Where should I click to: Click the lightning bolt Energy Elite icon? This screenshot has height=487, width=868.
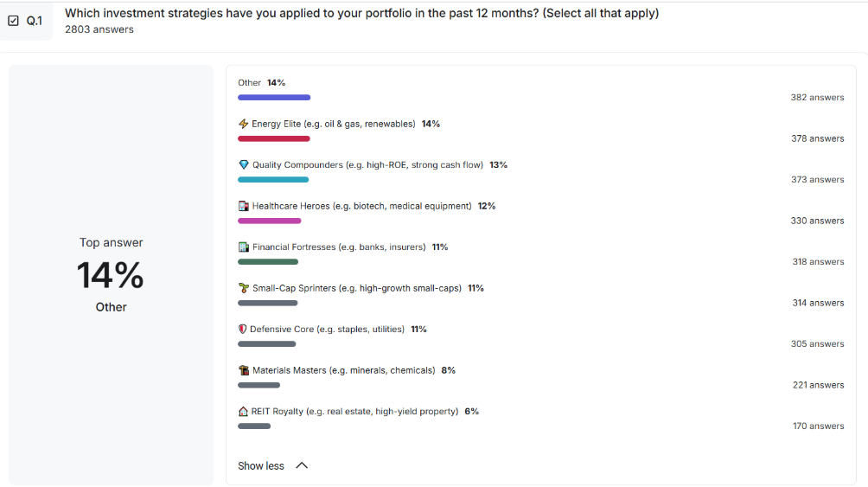pos(244,124)
